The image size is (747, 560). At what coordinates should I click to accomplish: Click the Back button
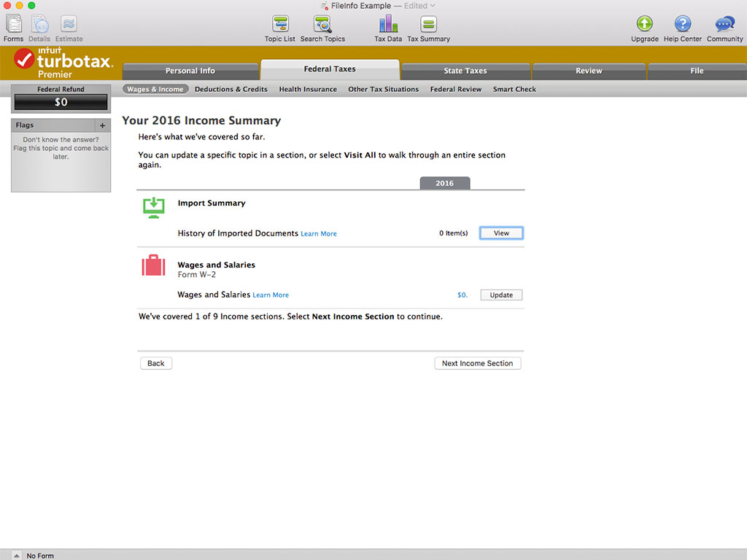[x=156, y=363]
